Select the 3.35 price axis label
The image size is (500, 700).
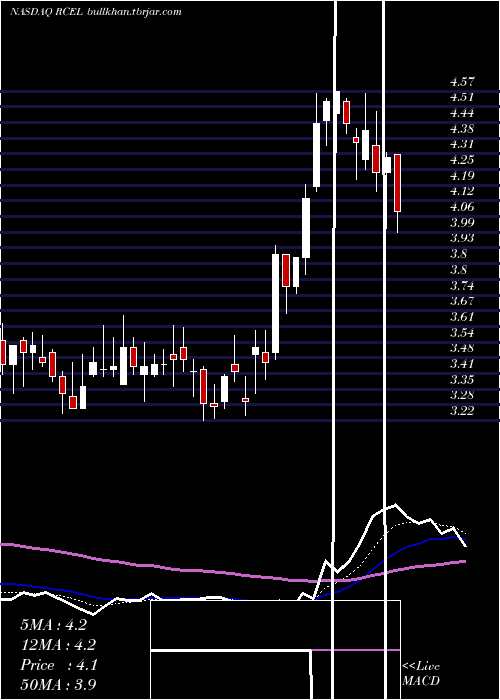point(462,379)
